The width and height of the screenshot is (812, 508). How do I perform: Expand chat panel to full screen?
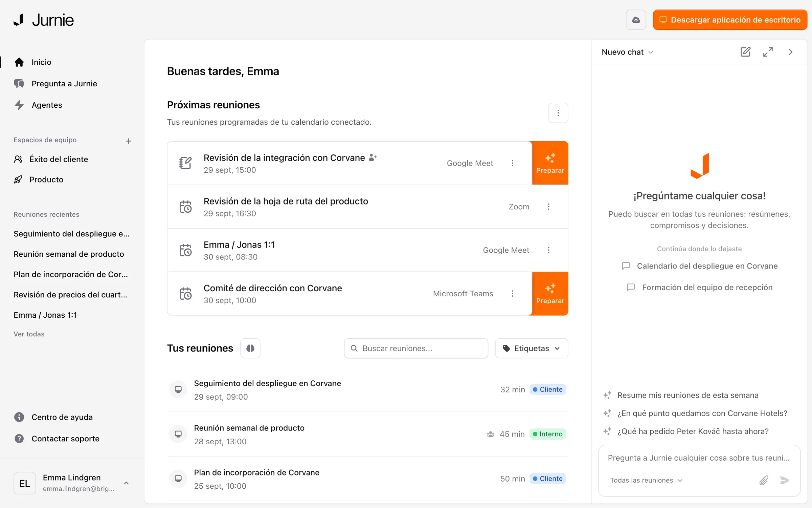click(x=768, y=52)
